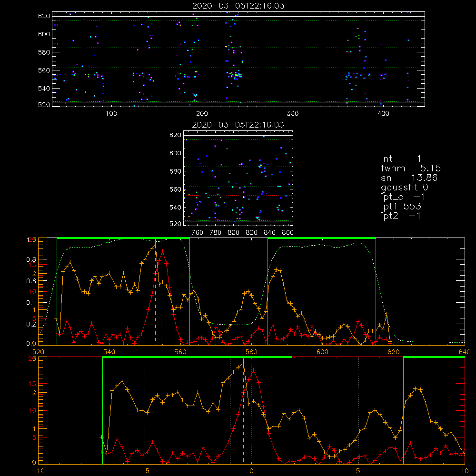The width and height of the screenshot is (476, 476).
Task: Select the 860 tick label of middle plot
Action: click(x=288, y=233)
